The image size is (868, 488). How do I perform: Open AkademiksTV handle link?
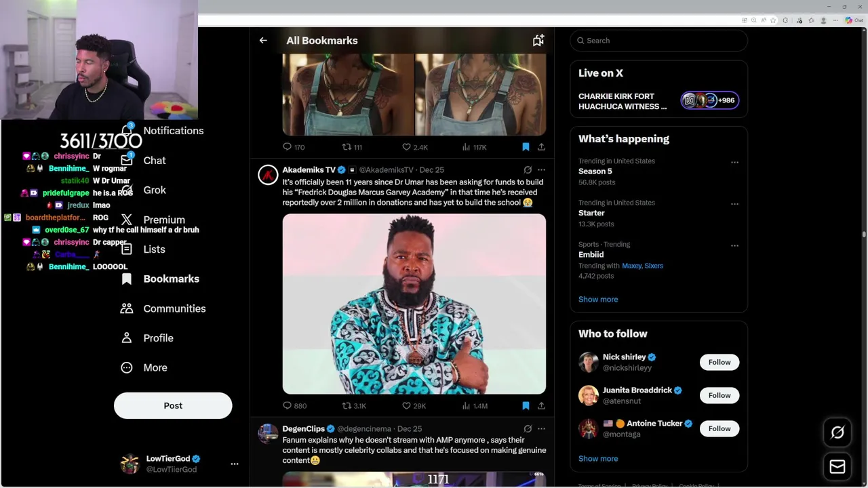tap(386, 170)
